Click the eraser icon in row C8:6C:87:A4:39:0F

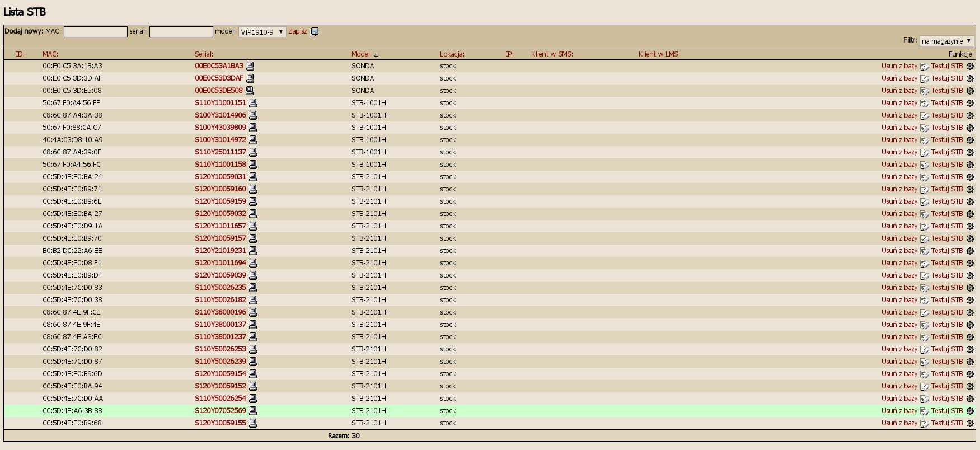point(925,153)
